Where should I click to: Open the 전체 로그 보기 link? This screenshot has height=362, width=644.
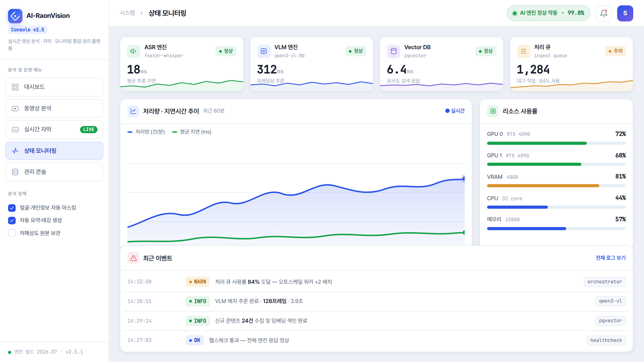[610, 258]
